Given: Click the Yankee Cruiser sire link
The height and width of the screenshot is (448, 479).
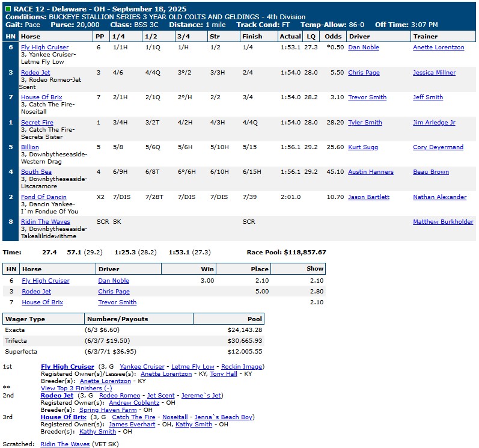Looking at the screenshot, I should [142, 367].
